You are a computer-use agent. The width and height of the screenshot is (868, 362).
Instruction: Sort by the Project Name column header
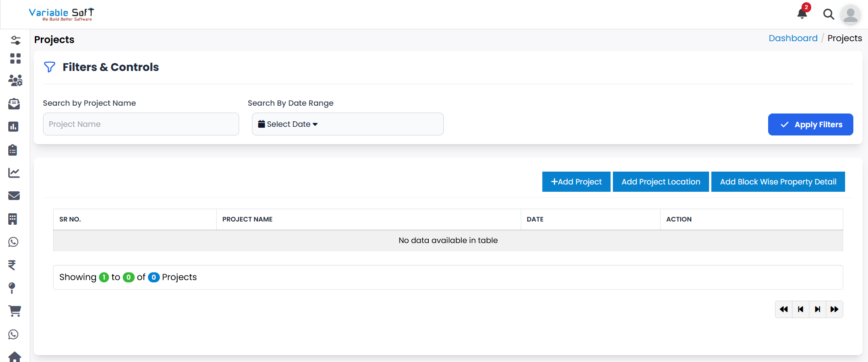click(247, 219)
